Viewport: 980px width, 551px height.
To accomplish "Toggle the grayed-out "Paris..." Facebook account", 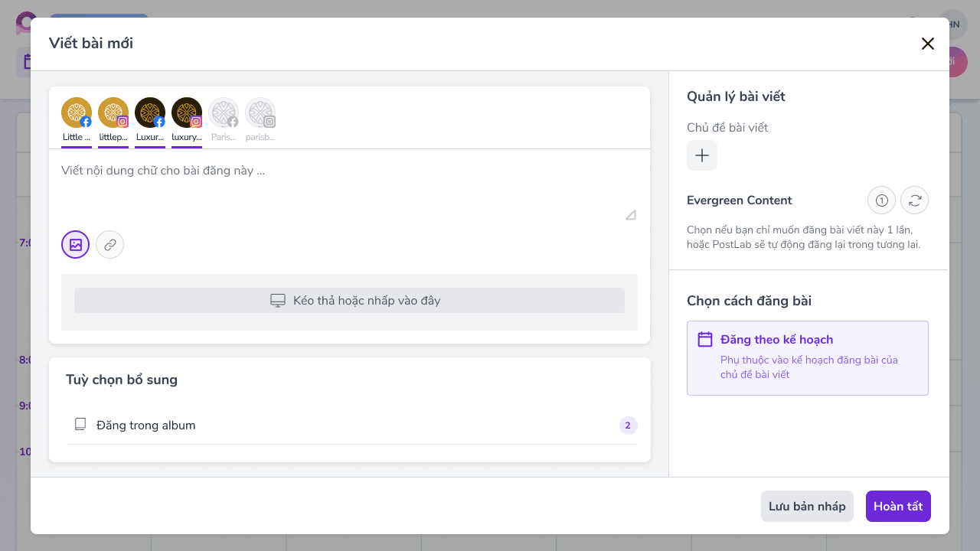I will tap(223, 113).
